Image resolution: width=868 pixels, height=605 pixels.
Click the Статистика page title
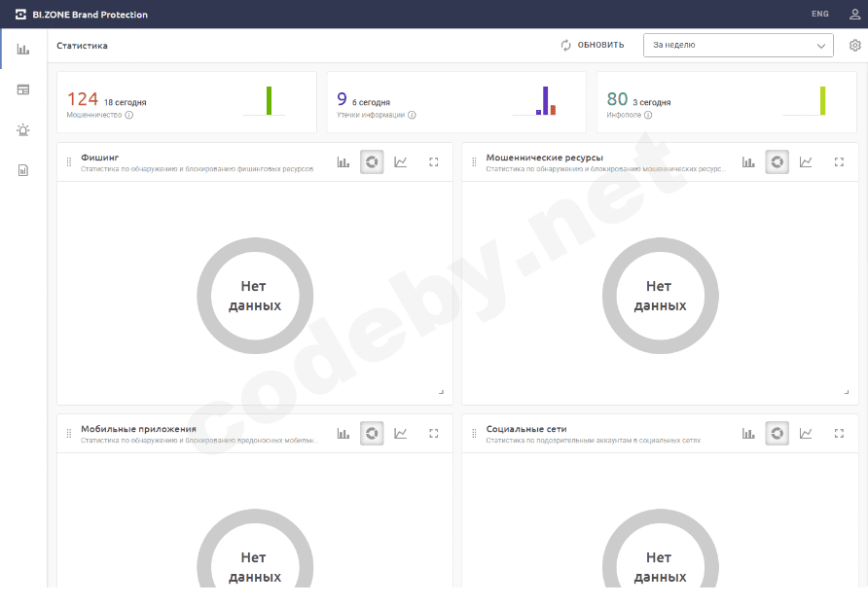point(82,46)
